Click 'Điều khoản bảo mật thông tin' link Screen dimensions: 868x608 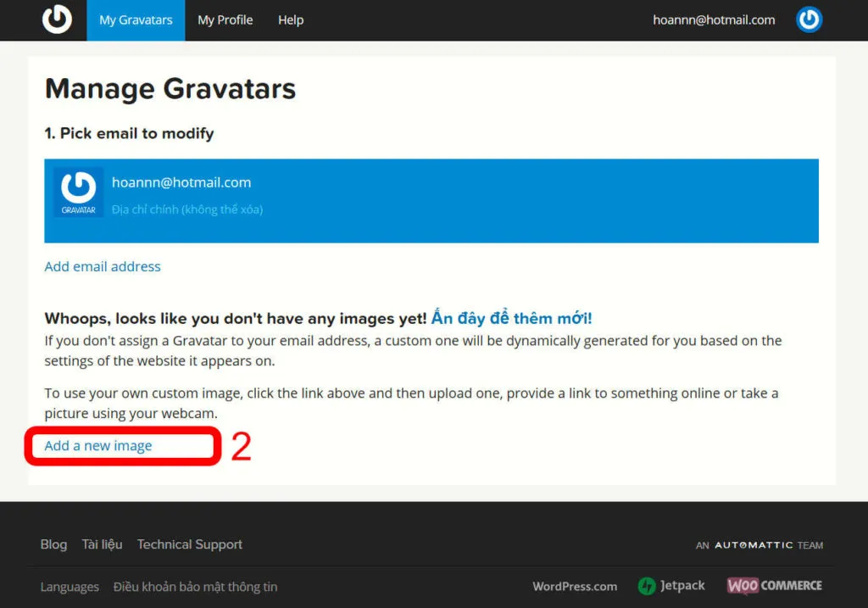[196, 586]
